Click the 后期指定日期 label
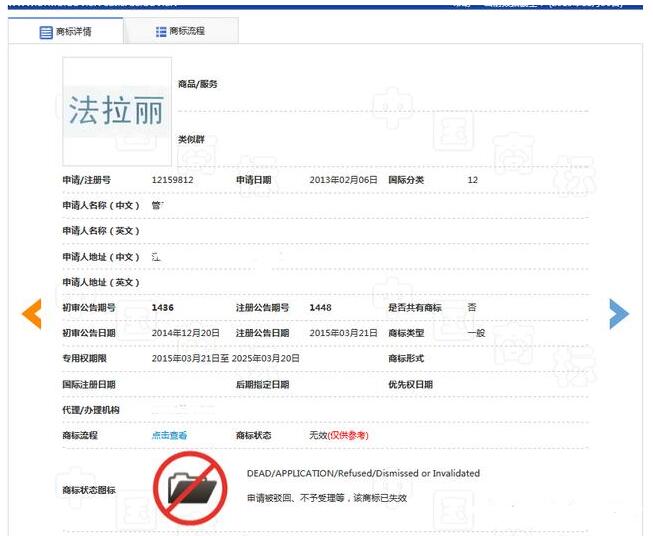 (262, 384)
